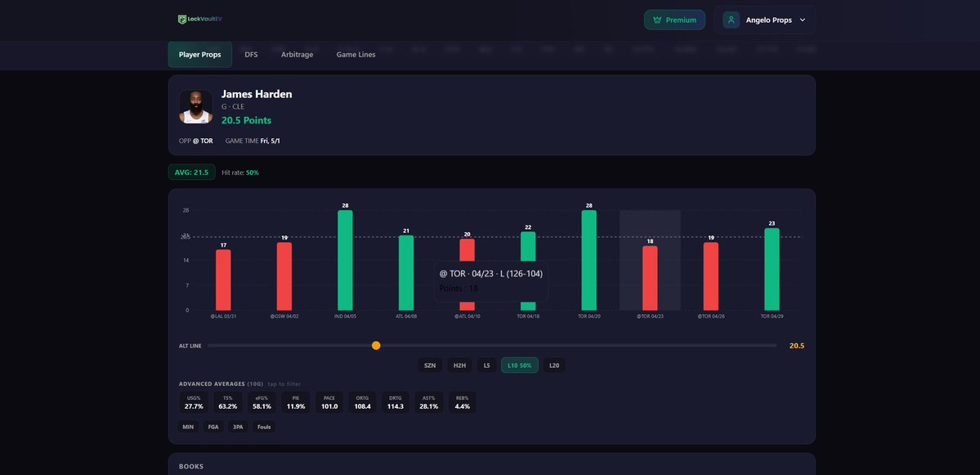Click the AVG: 21.5 badge
This screenshot has width=980, height=475.
(x=192, y=173)
